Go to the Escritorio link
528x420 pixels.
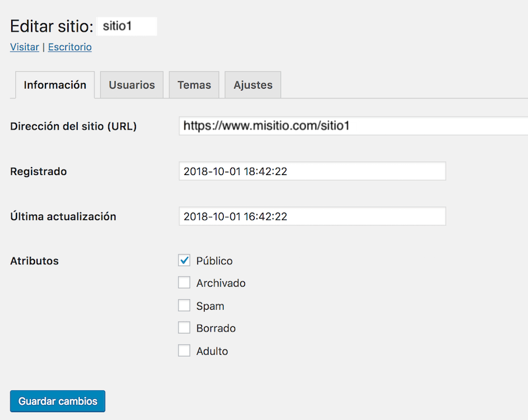click(70, 48)
